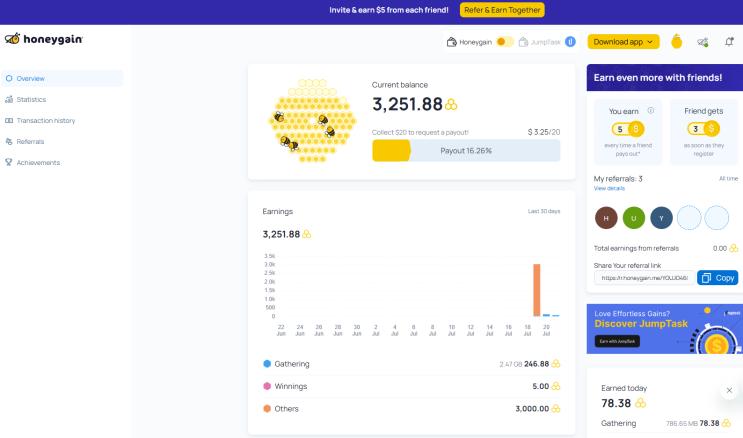
Task: Open the Last 30 days earnings filter
Action: [x=544, y=211]
